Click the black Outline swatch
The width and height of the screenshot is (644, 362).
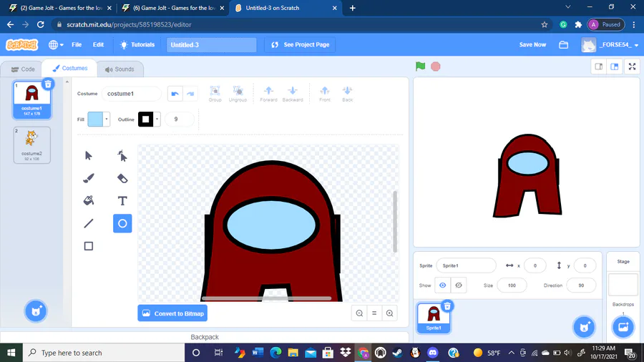click(x=145, y=119)
